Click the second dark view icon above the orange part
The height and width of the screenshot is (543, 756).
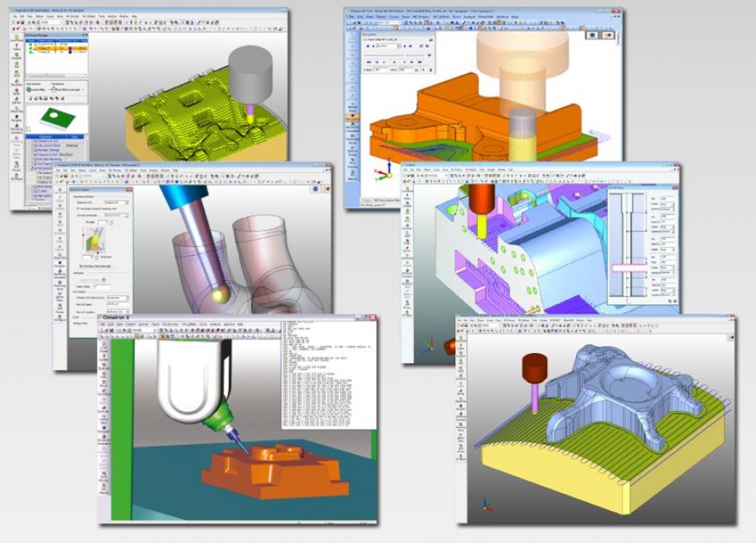606,34
